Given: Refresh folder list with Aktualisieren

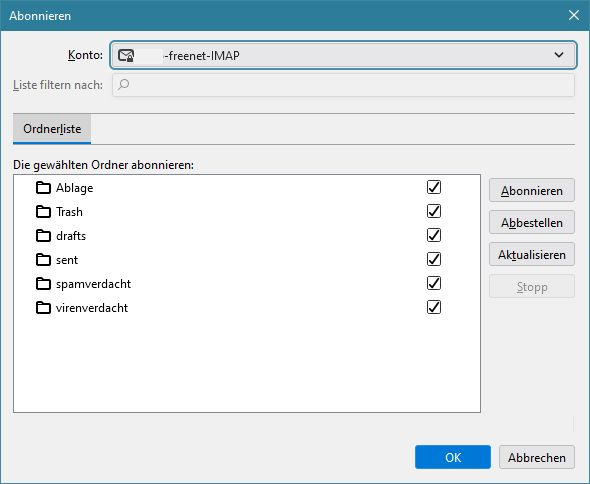Looking at the screenshot, I should pos(532,254).
